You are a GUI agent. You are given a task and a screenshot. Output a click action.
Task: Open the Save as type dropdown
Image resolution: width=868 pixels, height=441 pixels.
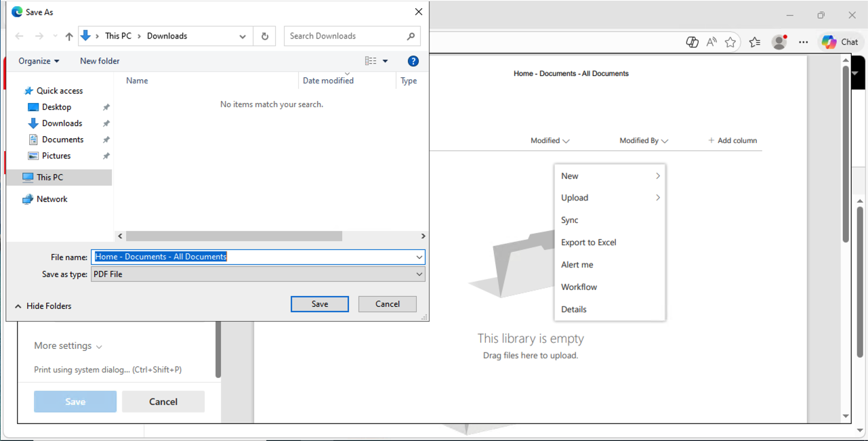(257, 274)
